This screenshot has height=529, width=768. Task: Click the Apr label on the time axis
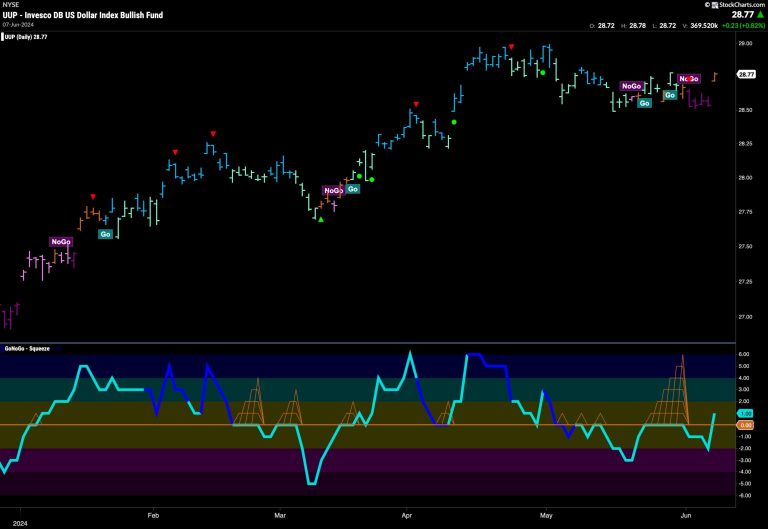coord(407,515)
